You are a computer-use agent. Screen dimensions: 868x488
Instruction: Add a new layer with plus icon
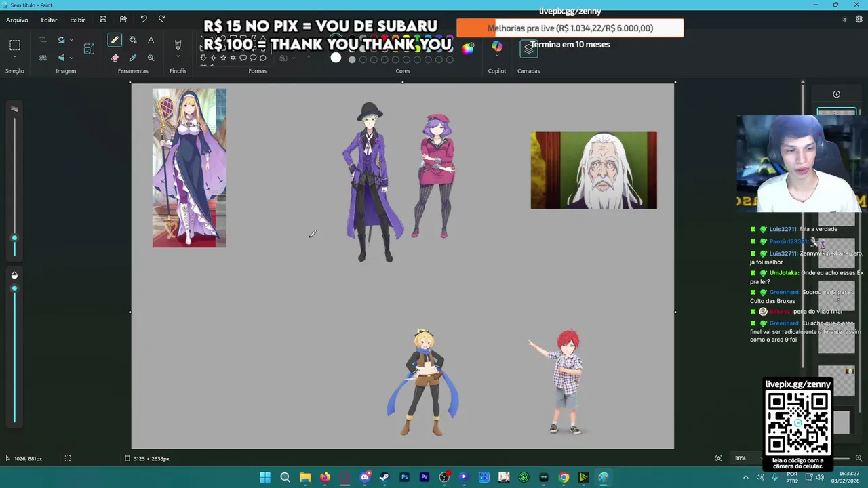tap(836, 94)
